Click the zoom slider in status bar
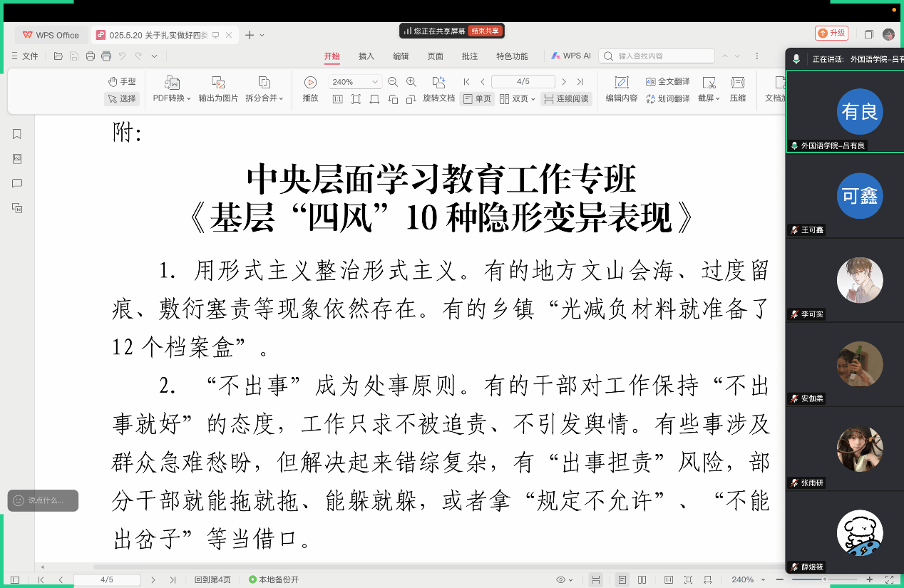This screenshot has width=904, height=588. pos(825,579)
